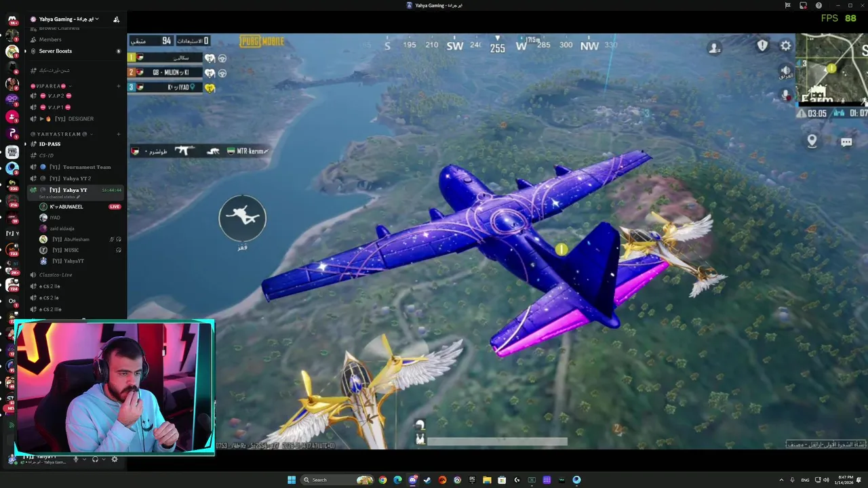Click the stream window record icon
Image resolution: width=868 pixels, height=488 pixels.
[x=803, y=5]
